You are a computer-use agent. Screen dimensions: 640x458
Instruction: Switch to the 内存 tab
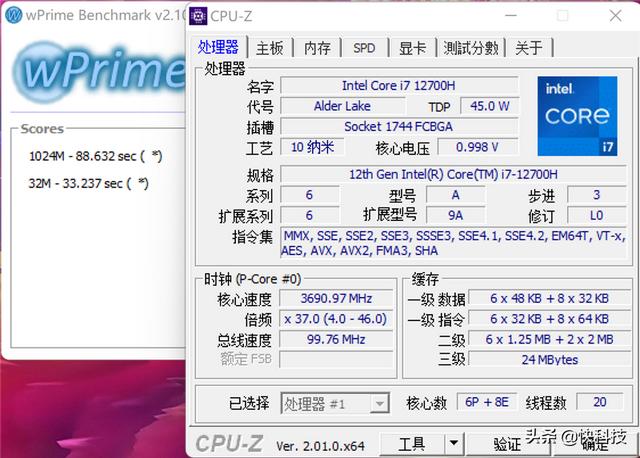pos(317,47)
